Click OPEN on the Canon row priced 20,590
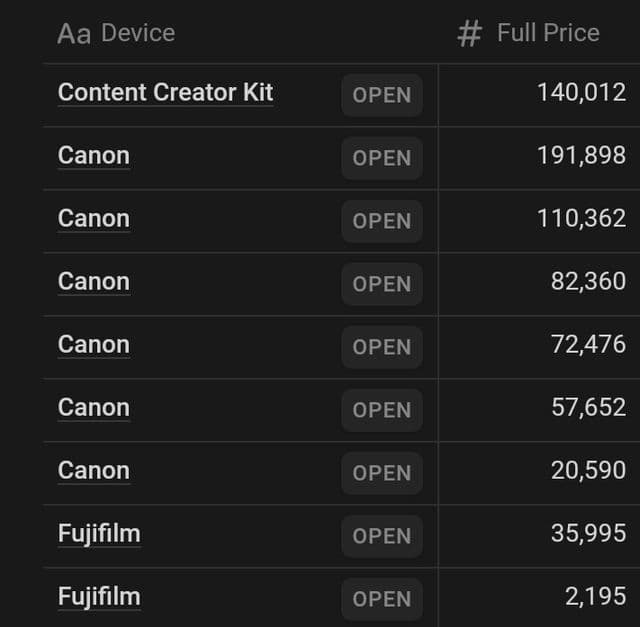The height and width of the screenshot is (627, 640). [382, 473]
